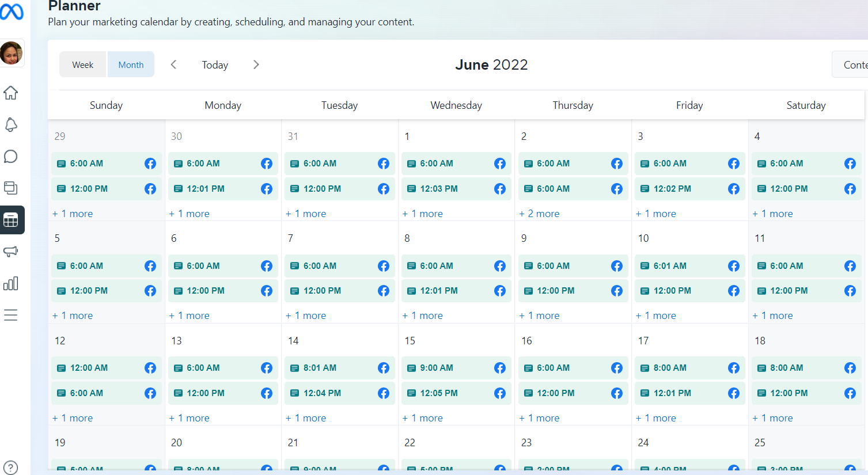
Task: Open 12:02 PM post on June 3
Action: pos(689,189)
